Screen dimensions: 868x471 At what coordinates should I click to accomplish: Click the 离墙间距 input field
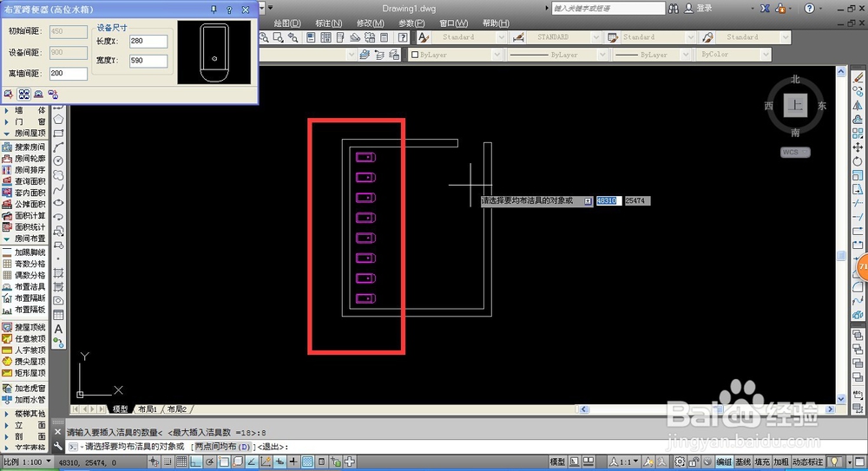[x=68, y=73]
